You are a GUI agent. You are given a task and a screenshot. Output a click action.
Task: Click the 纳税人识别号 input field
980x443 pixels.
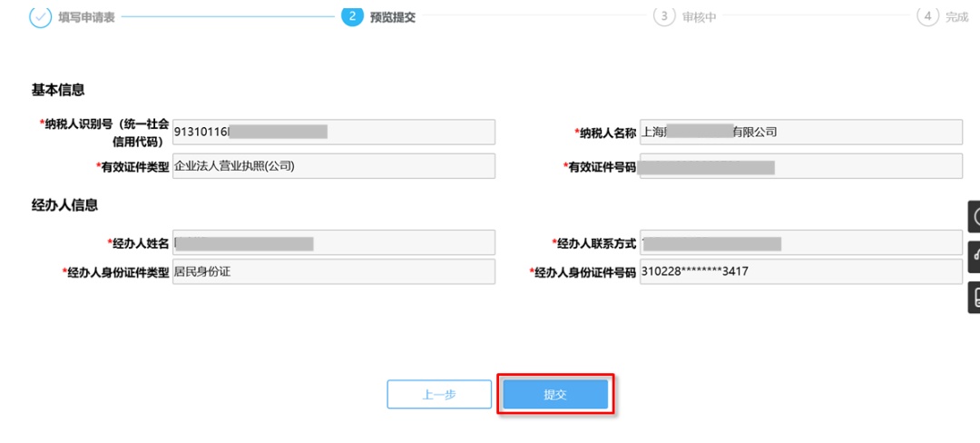coord(334,132)
